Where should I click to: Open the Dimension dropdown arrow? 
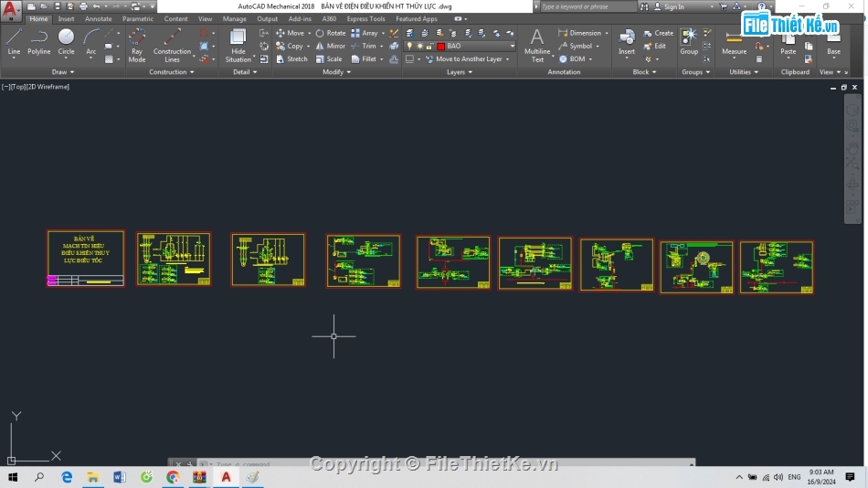coord(607,33)
